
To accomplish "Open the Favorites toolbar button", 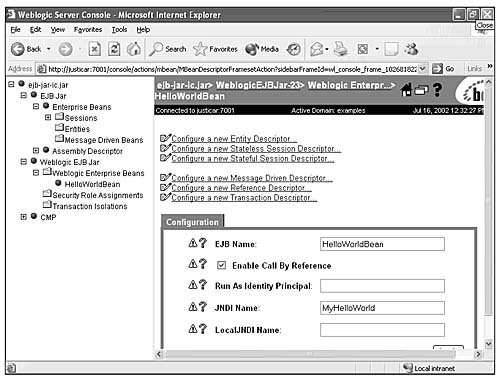I will (x=215, y=49).
